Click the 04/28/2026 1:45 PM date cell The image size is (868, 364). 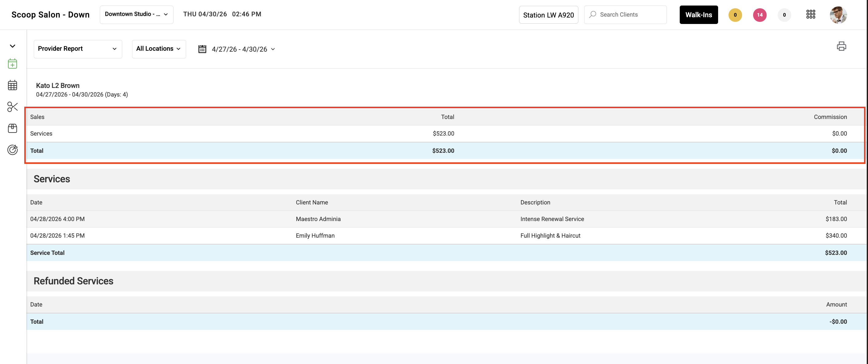point(57,236)
